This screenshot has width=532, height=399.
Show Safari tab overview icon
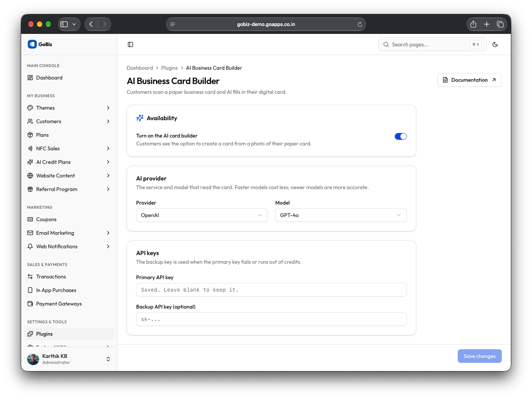500,24
